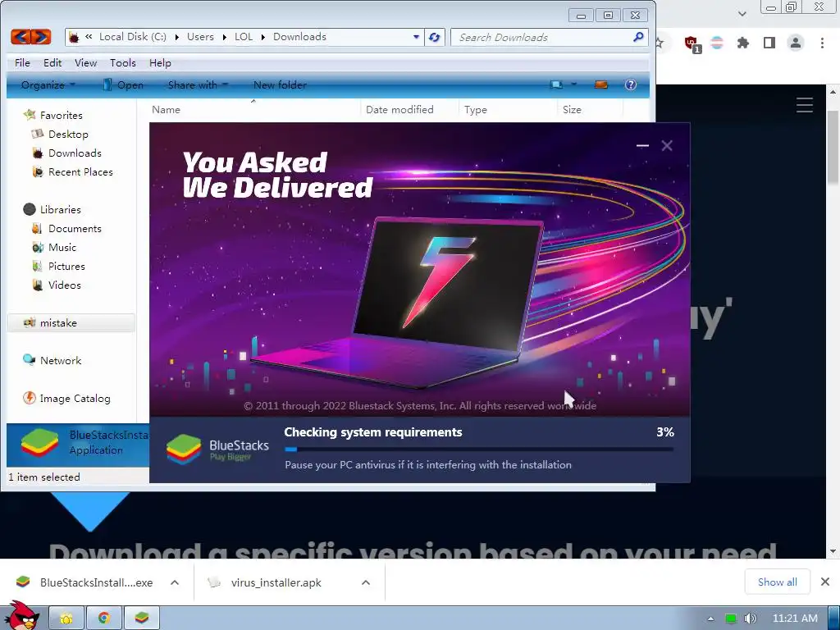
Task: Click Users in the address breadcrumb
Action: coord(200,37)
